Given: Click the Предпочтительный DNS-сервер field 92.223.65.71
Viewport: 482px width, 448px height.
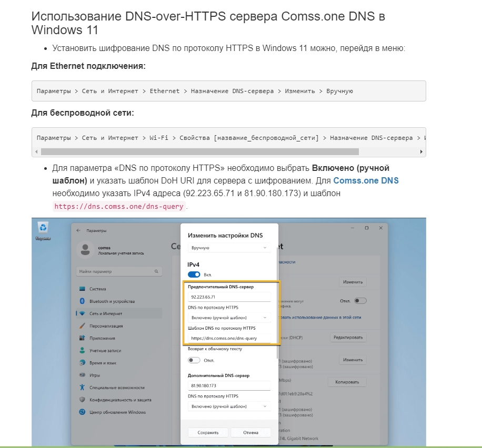Looking at the screenshot, I should [229, 297].
